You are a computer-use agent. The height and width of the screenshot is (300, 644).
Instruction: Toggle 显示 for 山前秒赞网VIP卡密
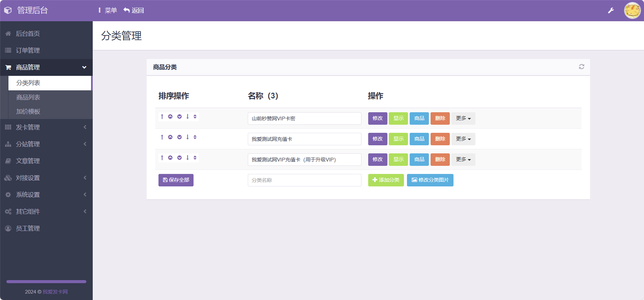pos(398,118)
